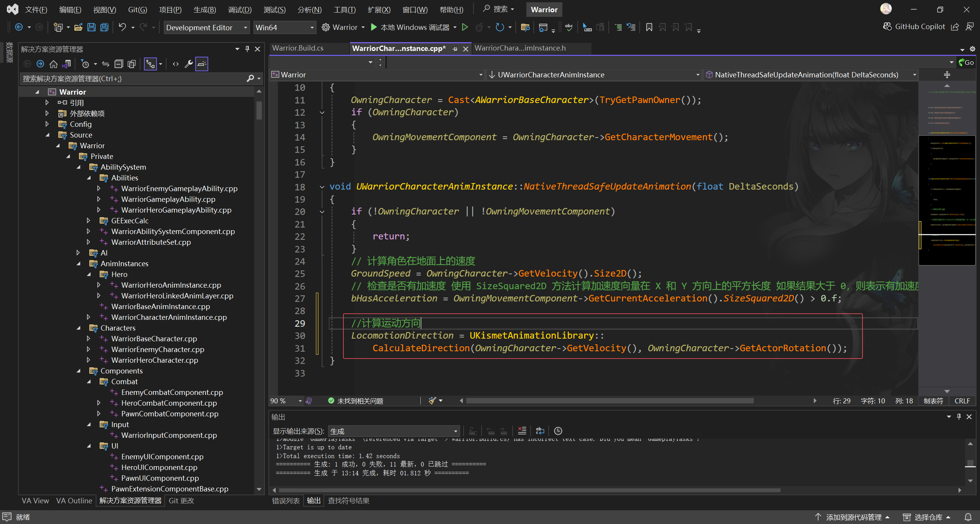
Task: Collapse the AnimInstances folder in the tree
Action: [78, 264]
